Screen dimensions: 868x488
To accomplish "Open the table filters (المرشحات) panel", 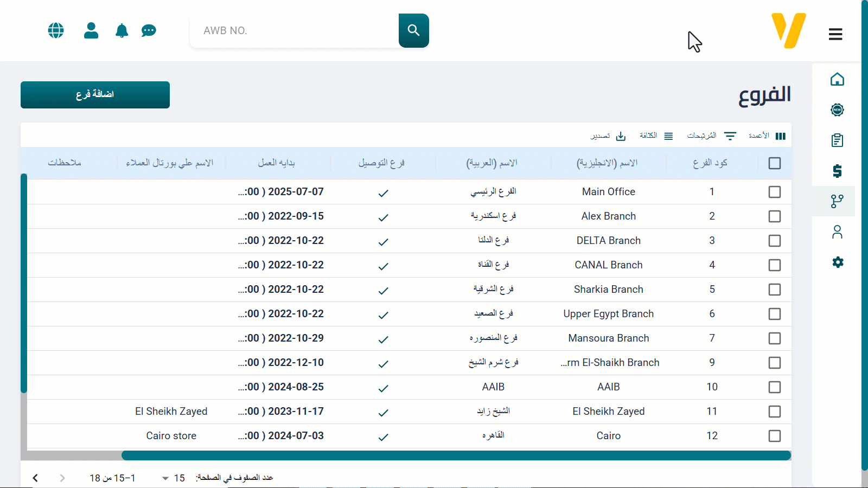I will (x=711, y=136).
